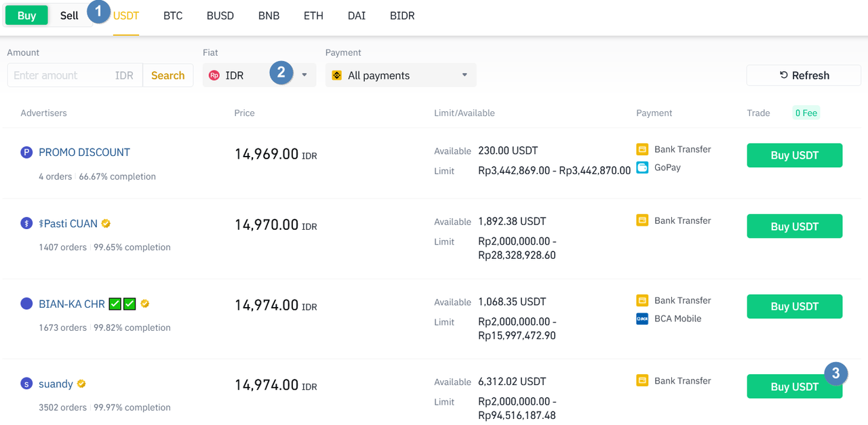Click BIAN-KA CHR verified badge

coord(144,304)
